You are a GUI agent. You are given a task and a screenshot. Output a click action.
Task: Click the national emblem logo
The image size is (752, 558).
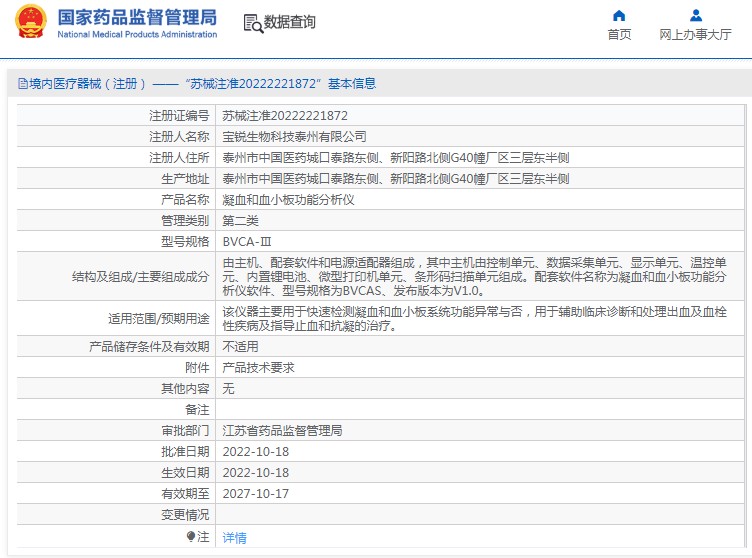[31, 22]
